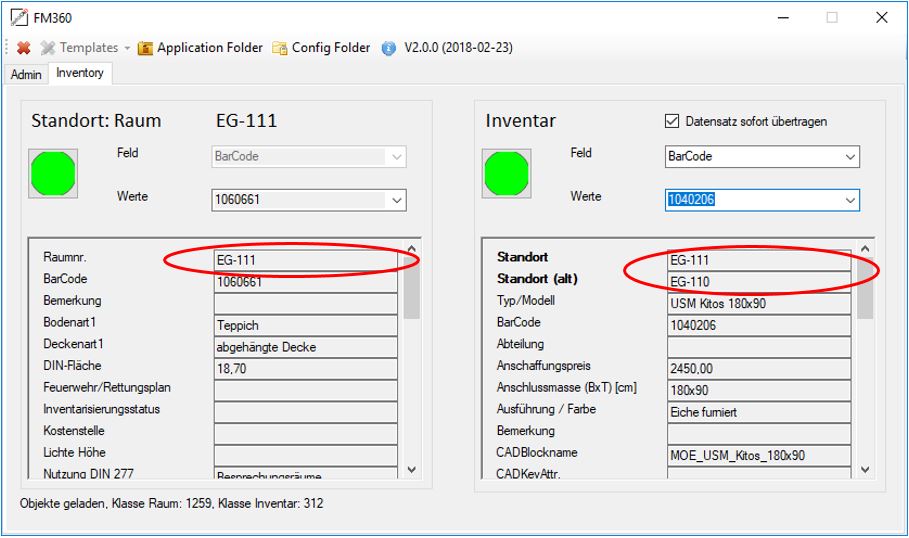909x538 pixels.
Task: Click the room BarCode field 1060661
Action: pos(306,282)
